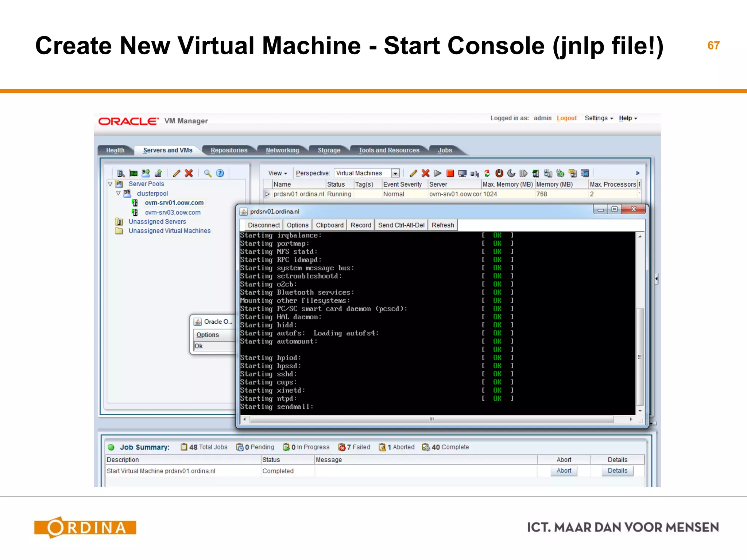
Task: Click Options in prdsrv01 console window
Action: (298, 225)
